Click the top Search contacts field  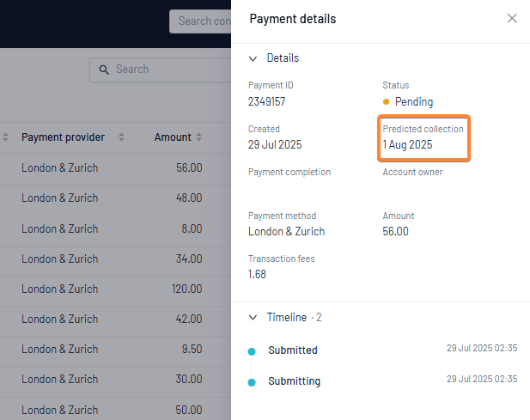coord(200,21)
